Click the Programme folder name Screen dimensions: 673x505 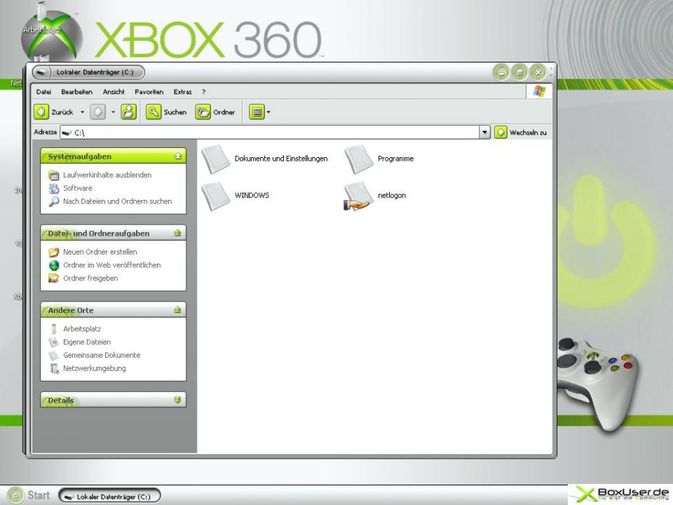click(x=395, y=159)
